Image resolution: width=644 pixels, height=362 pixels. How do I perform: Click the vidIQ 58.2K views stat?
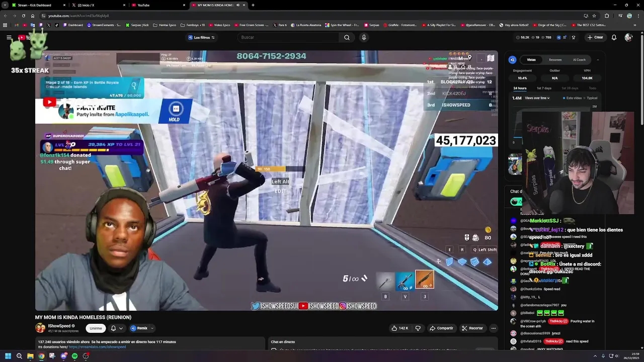tap(523, 37)
